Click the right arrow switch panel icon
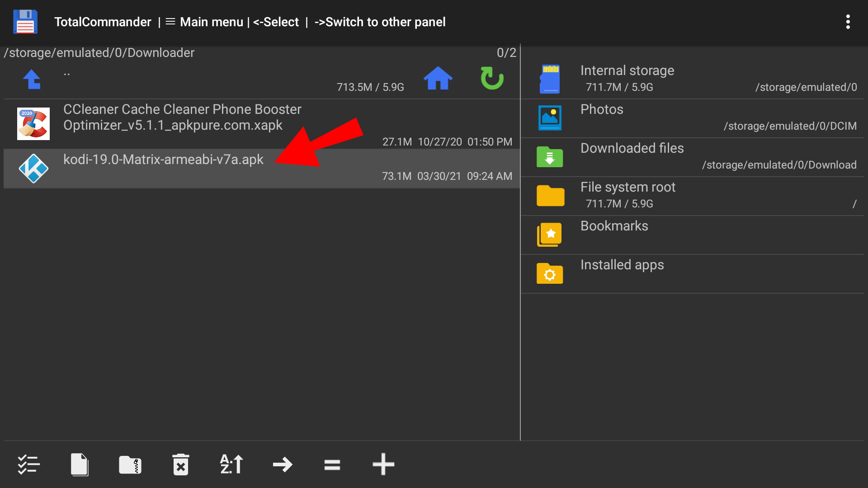 pos(283,465)
